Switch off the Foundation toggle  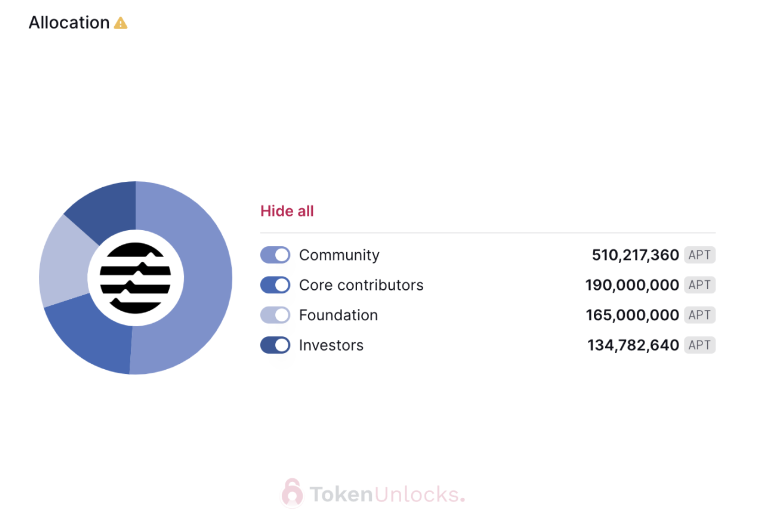[275, 315]
